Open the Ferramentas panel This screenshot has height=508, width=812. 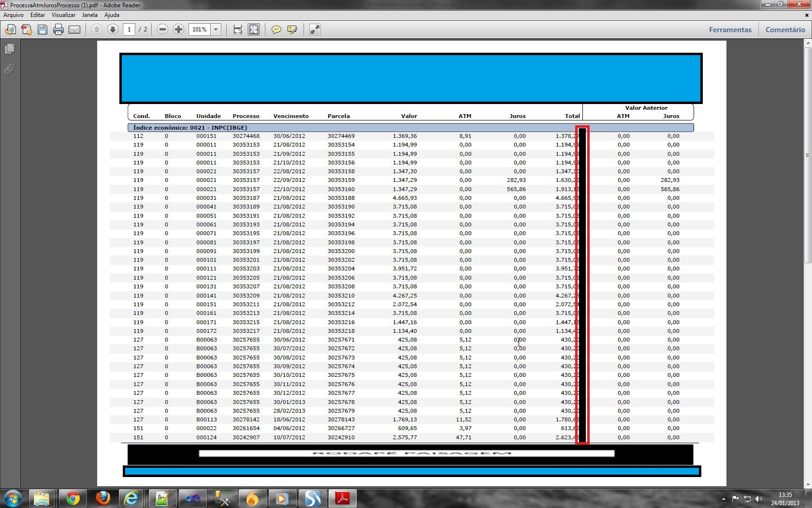[x=730, y=30]
